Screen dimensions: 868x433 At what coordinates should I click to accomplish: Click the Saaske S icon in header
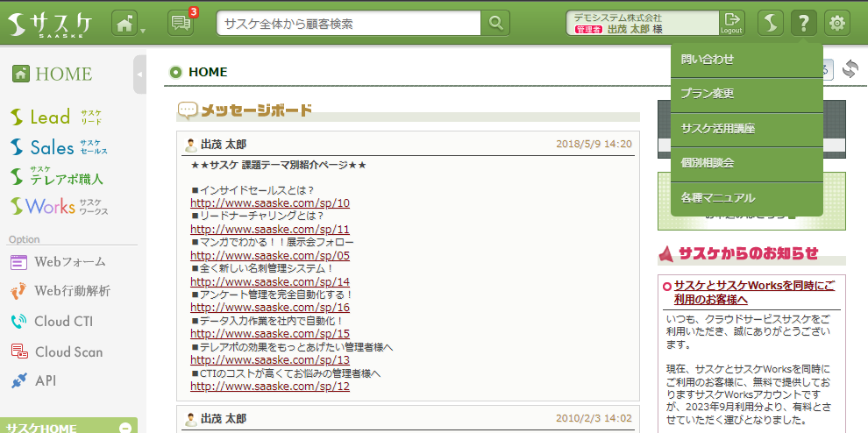point(770,24)
